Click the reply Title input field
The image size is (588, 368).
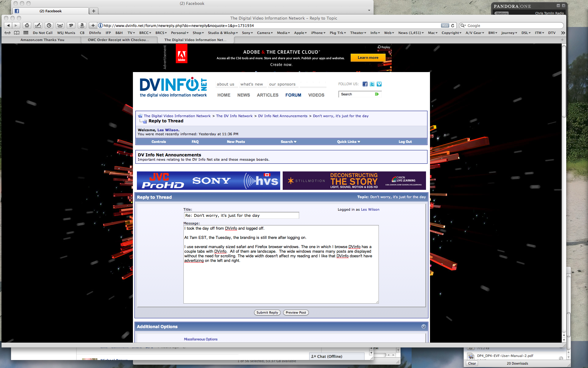click(241, 216)
